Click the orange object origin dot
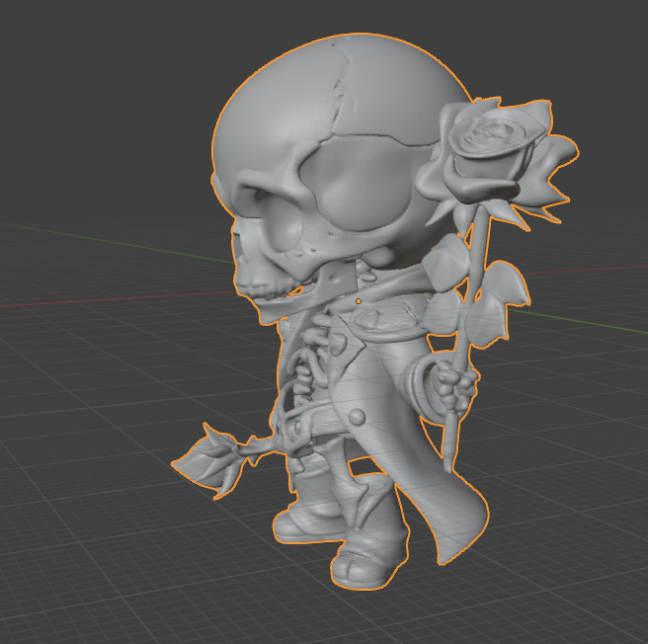The height and width of the screenshot is (644, 648). tap(359, 301)
